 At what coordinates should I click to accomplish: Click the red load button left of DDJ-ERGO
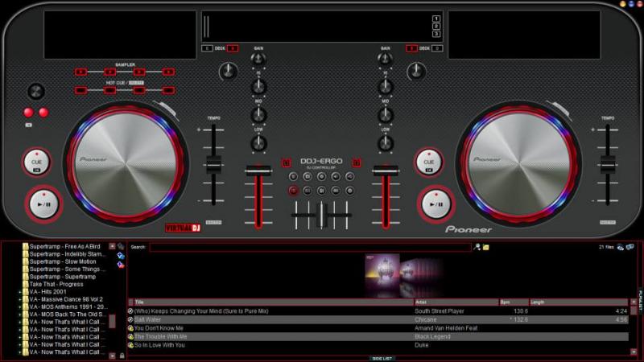coord(287,163)
